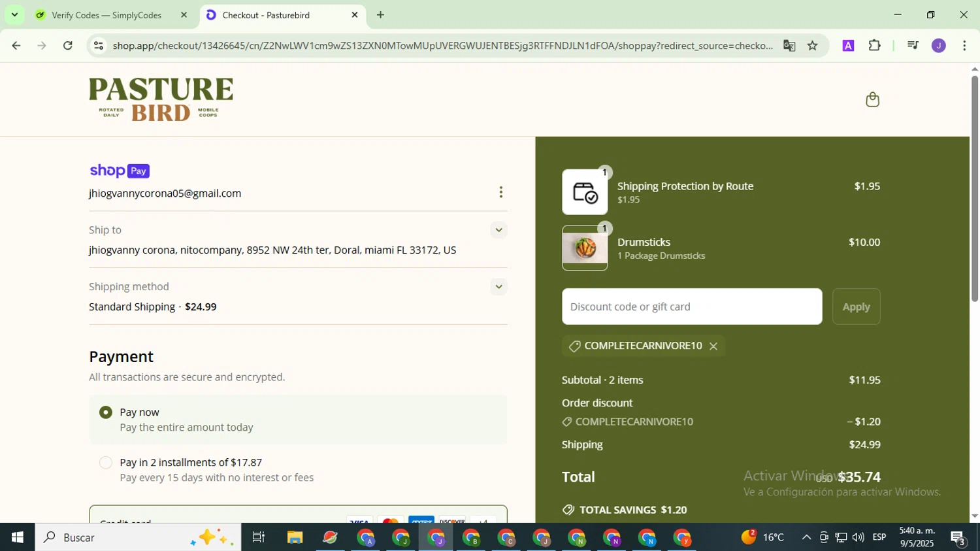Open the shopping cart bag icon
980x551 pixels.
(872, 99)
